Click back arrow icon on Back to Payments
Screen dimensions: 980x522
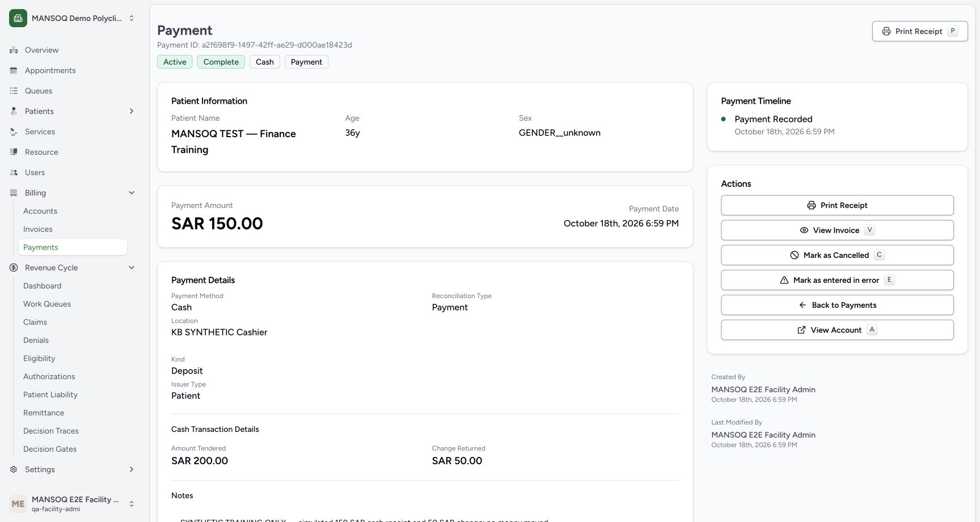[x=802, y=305]
